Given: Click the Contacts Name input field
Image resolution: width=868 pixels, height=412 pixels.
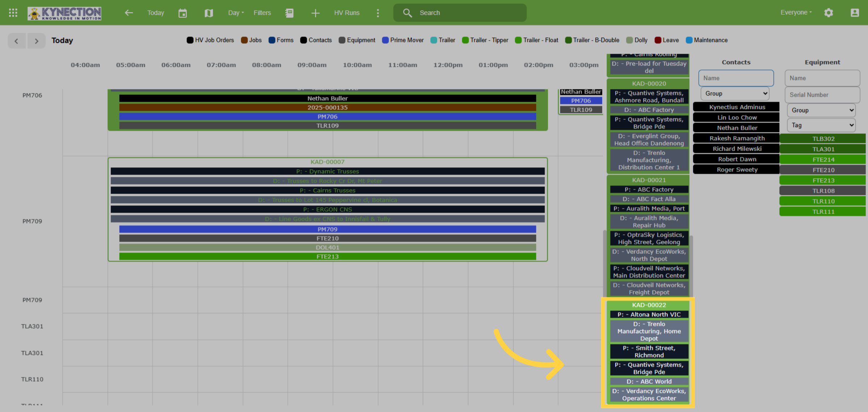Looking at the screenshot, I should click(x=736, y=78).
